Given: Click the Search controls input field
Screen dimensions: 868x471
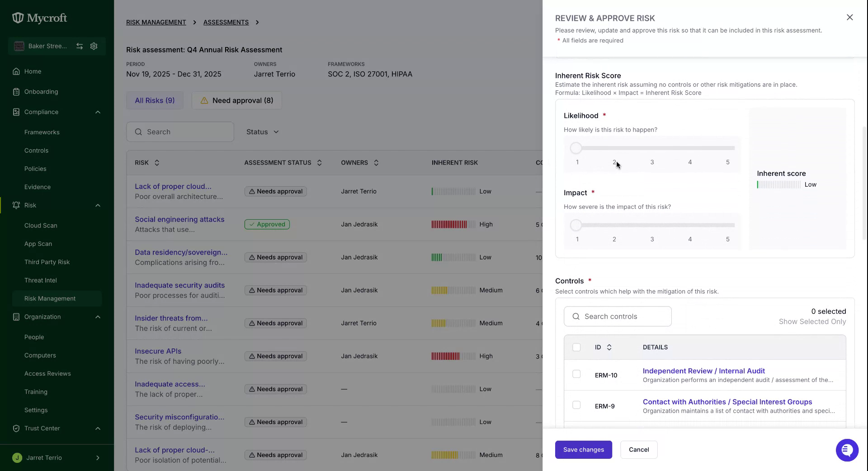Looking at the screenshot, I should 618,316.
